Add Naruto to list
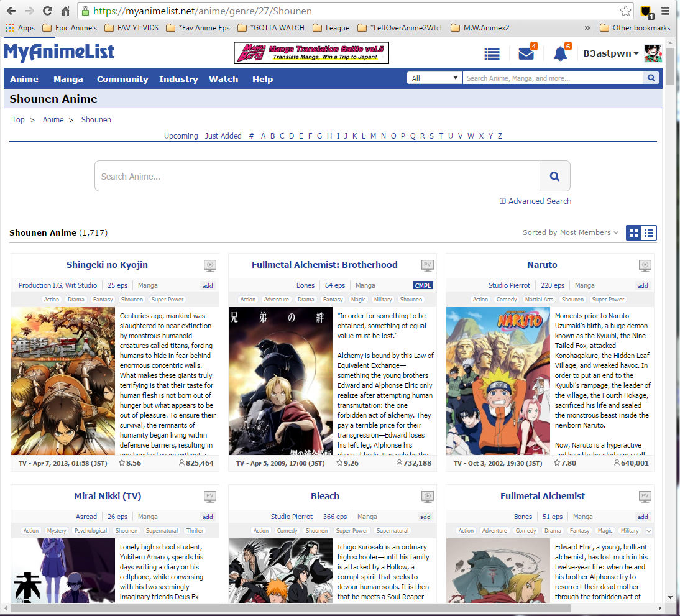This screenshot has width=680, height=616. point(643,285)
